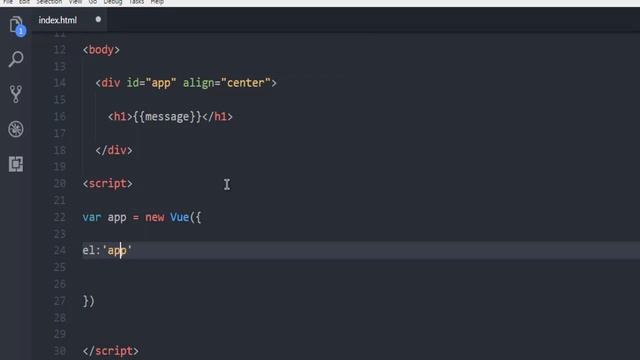Click line number 14 in gutter
Image resolution: width=640 pixels, height=360 pixels.
pos(60,83)
